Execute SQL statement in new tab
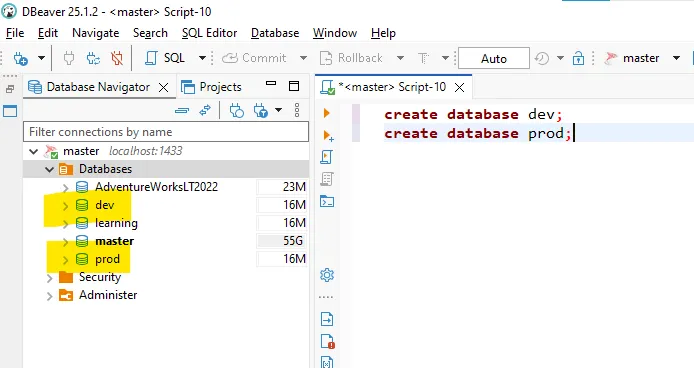This screenshot has width=694, height=368. pyautogui.click(x=328, y=136)
